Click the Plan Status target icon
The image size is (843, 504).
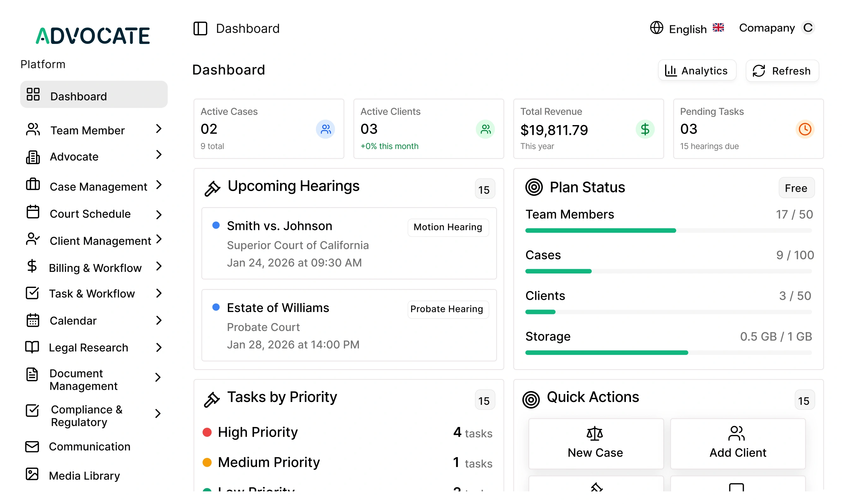tap(534, 187)
